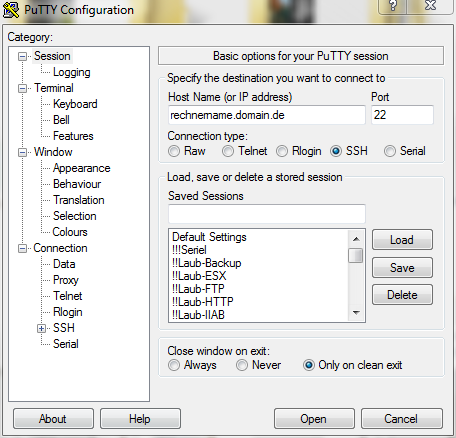Collapse the Terminal category node
Image resolution: width=456 pixels, height=438 pixels.
[22, 89]
